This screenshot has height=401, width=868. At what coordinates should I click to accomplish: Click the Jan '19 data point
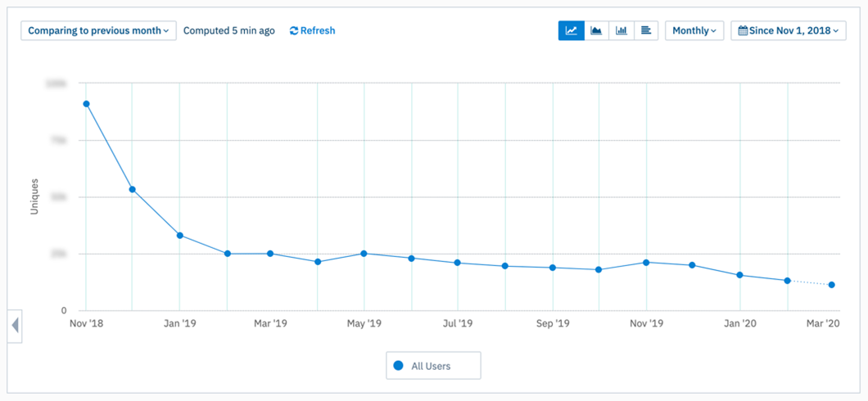pos(180,236)
